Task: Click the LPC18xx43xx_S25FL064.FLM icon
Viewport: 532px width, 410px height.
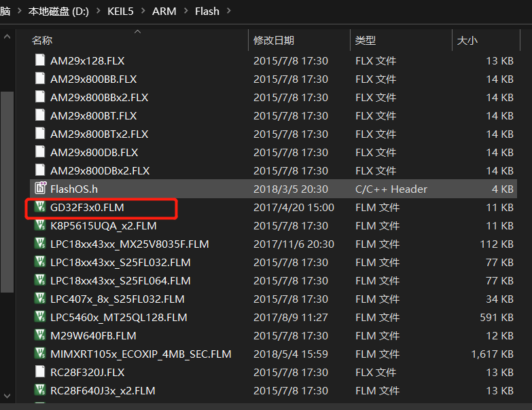Action: point(40,280)
